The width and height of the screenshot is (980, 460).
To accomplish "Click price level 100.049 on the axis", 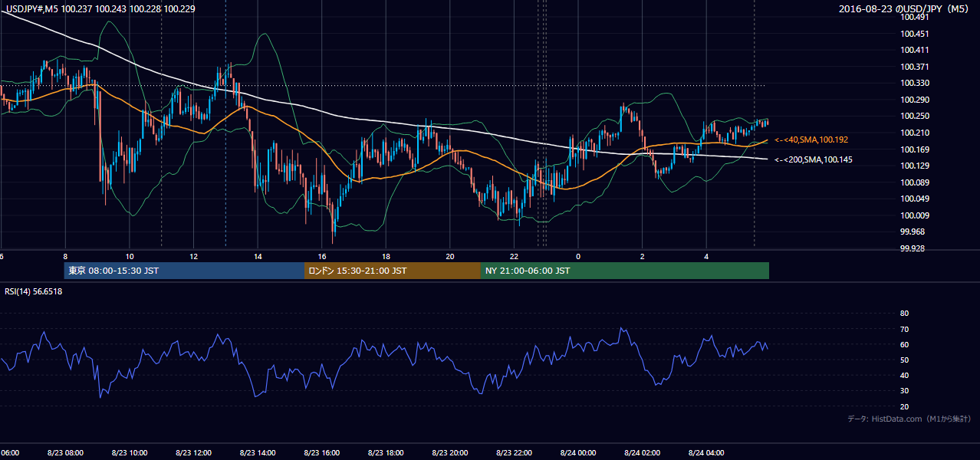I will coord(915,199).
